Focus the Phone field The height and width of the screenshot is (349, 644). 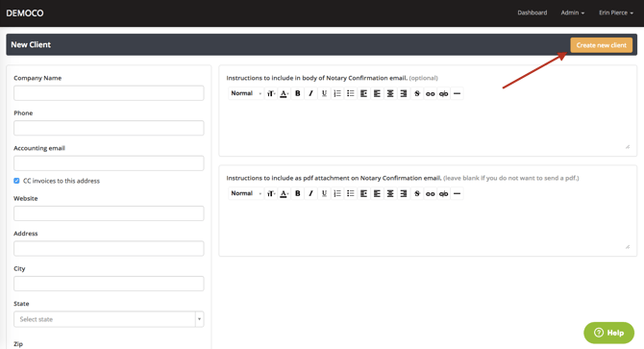(x=109, y=128)
